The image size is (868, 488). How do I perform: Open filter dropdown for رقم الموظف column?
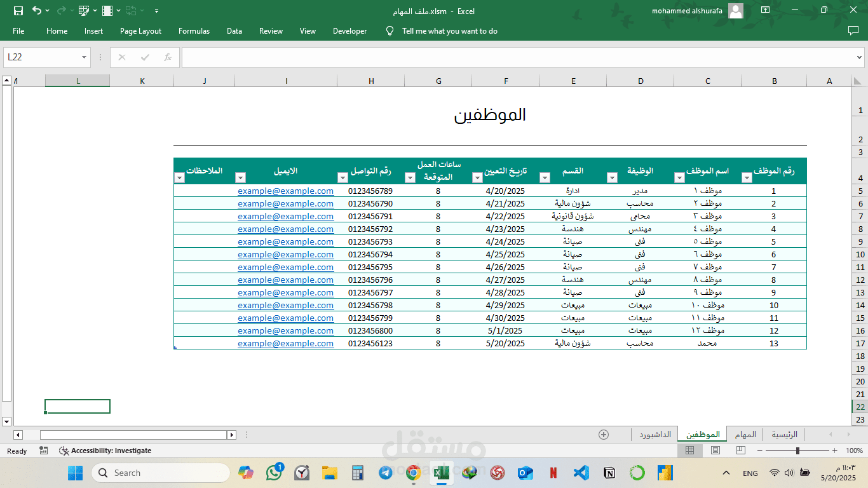point(747,178)
